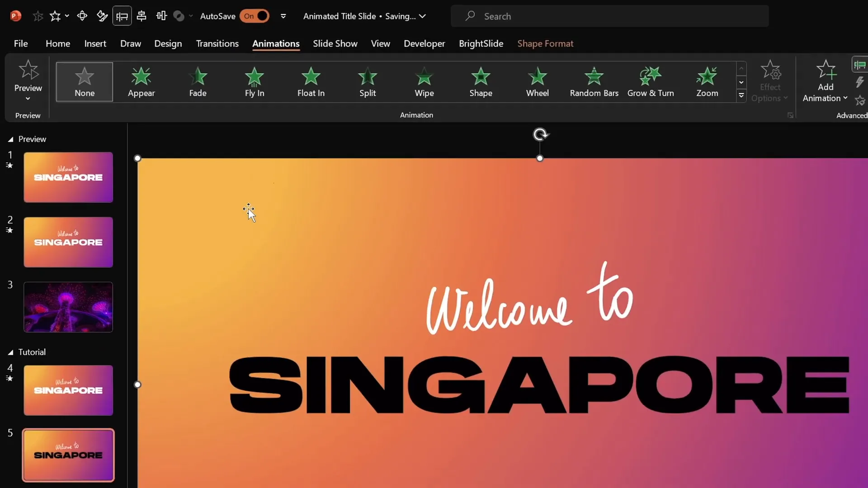The height and width of the screenshot is (488, 868).
Task: Toggle the AutoSave switch off
Action: click(255, 16)
